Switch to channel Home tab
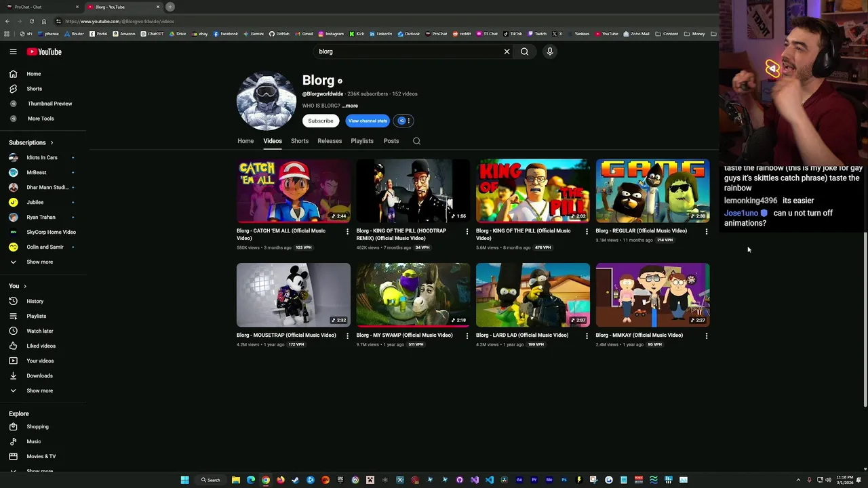The height and width of the screenshot is (488, 868). [245, 141]
